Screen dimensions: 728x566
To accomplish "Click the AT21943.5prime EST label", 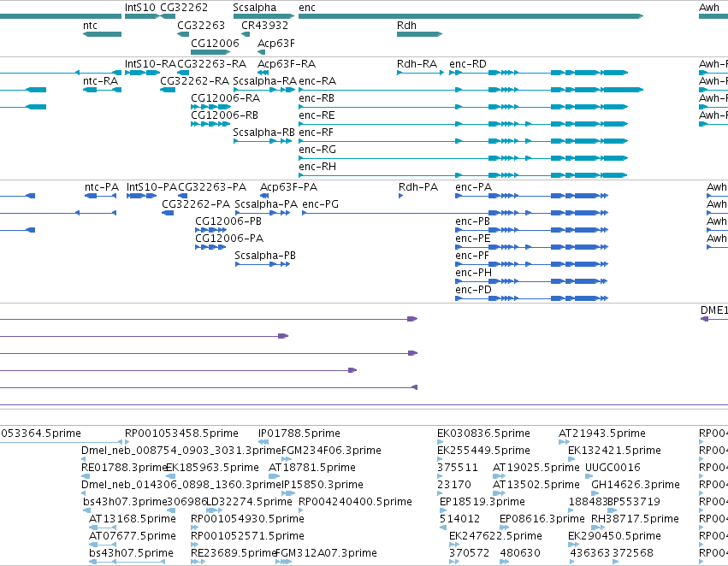I will [602, 433].
